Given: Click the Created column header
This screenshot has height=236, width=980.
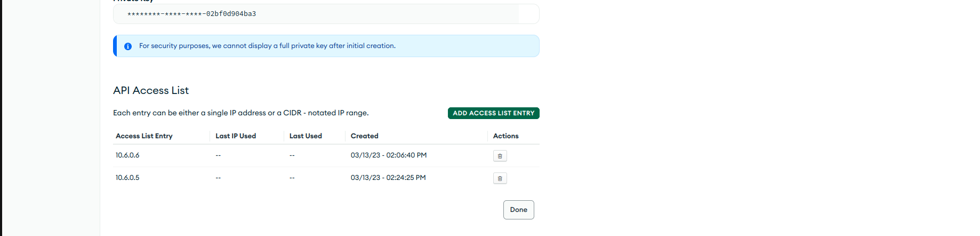Looking at the screenshot, I should pos(365,136).
